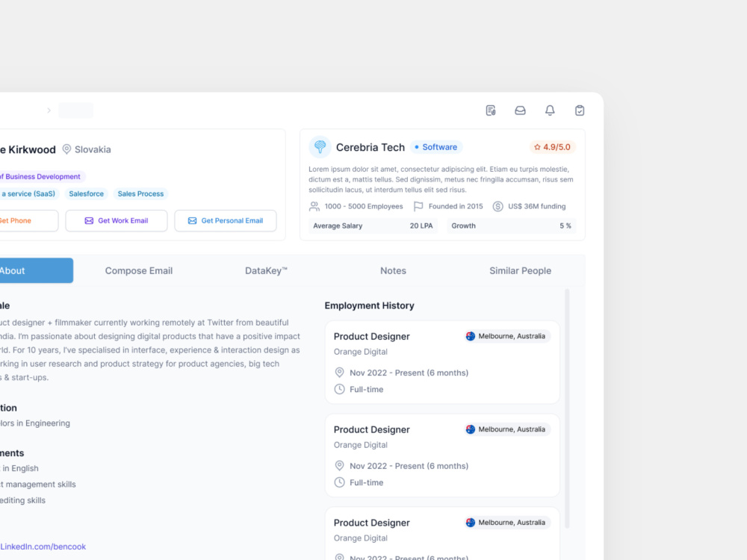747x560 pixels.
Task: Click envelope icon on Get Work Email
Action: [89, 220]
